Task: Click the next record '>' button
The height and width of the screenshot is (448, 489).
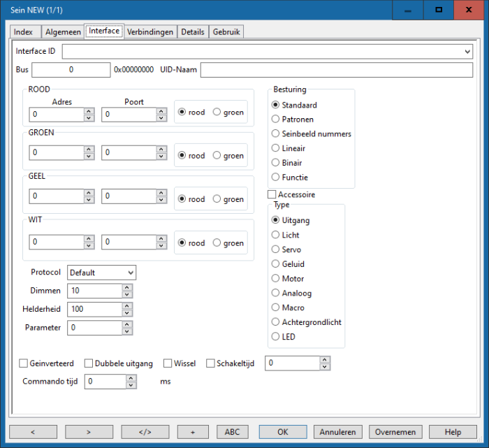Action: tap(89, 432)
